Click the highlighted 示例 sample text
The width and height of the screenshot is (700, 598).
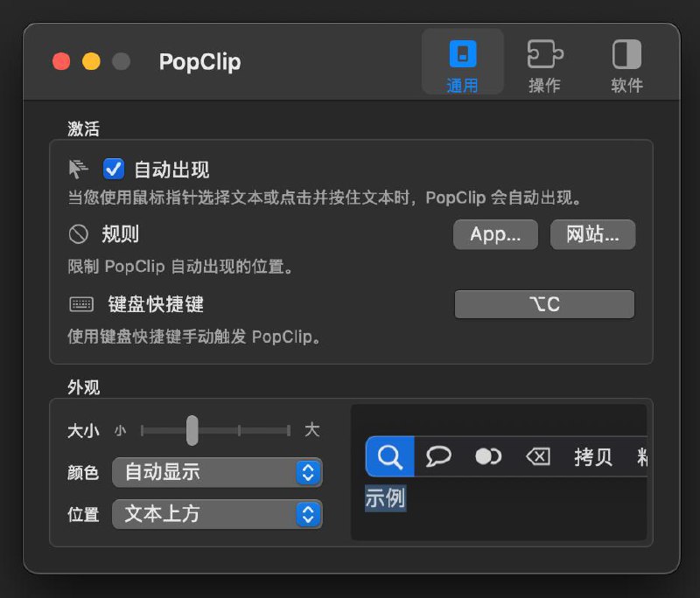coord(386,497)
